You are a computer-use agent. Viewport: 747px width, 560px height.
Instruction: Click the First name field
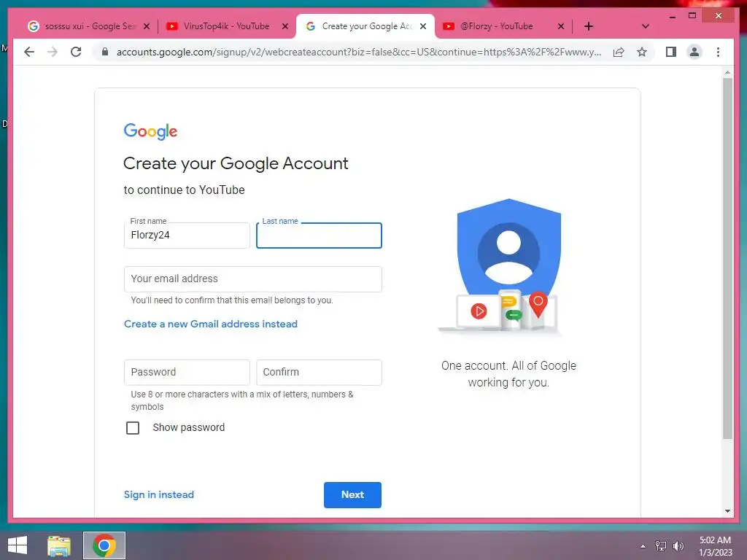pyautogui.click(x=187, y=236)
